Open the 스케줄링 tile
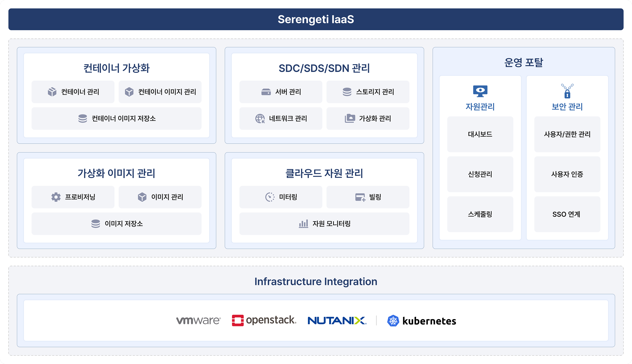The height and width of the screenshot is (364, 632). (x=480, y=214)
